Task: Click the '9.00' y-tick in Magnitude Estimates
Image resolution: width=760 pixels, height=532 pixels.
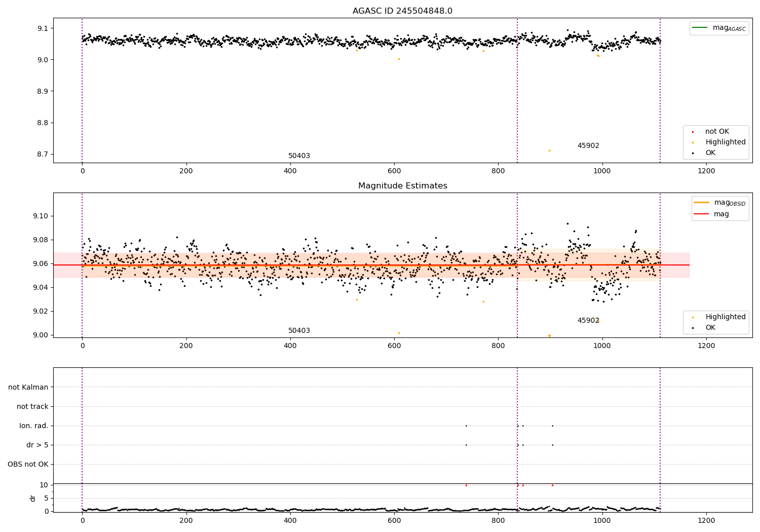Action: pos(41,335)
